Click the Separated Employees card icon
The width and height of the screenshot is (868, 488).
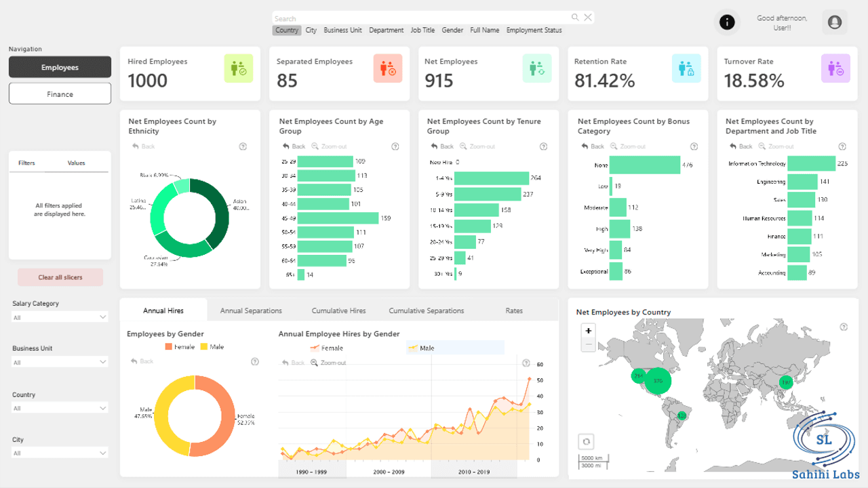pyautogui.click(x=388, y=68)
